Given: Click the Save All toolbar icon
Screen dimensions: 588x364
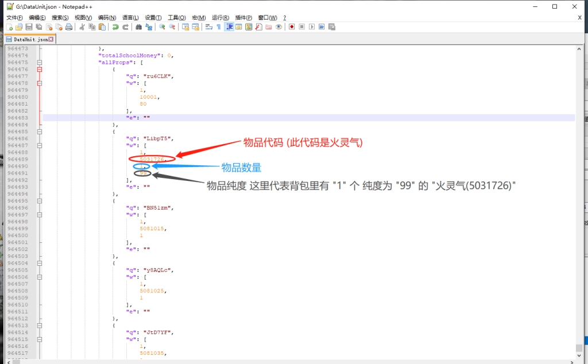Looking at the screenshot, I should 39,27.
